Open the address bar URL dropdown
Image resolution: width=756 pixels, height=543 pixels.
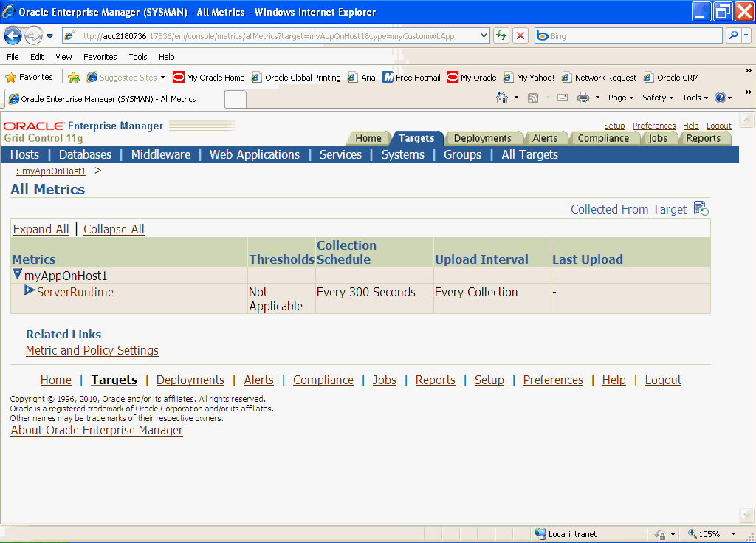coord(484,35)
